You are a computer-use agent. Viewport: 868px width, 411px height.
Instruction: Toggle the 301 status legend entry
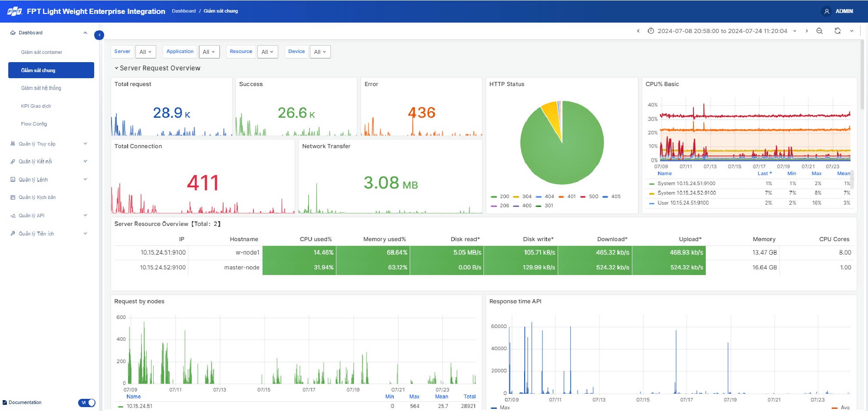point(545,205)
